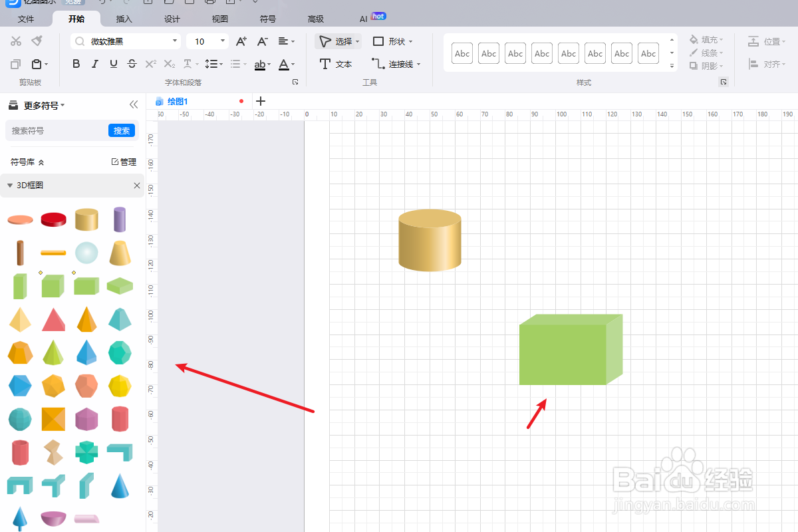Select the blue cone symbol thumbnail

(x=120, y=485)
